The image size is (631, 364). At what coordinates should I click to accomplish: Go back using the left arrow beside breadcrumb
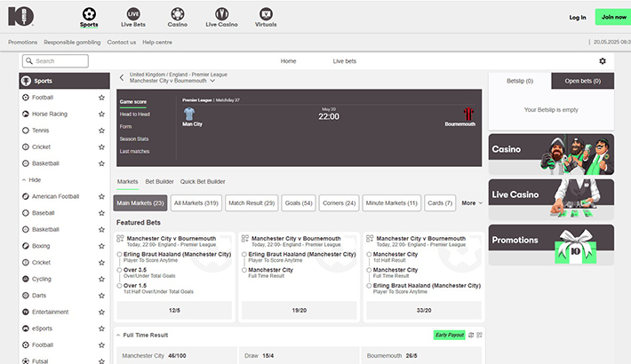[x=122, y=77]
